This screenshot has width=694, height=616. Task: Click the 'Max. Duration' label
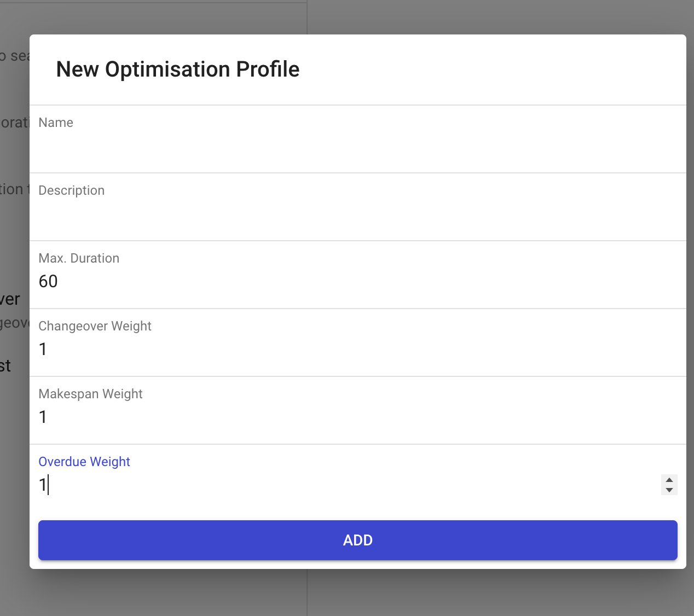(x=79, y=258)
